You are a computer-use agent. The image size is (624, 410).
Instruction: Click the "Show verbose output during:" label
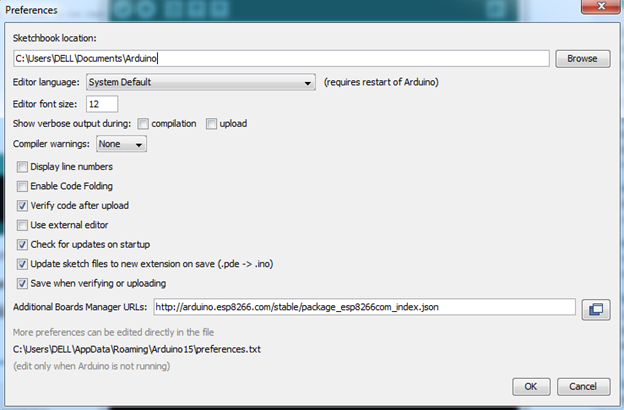[x=72, y=124]
